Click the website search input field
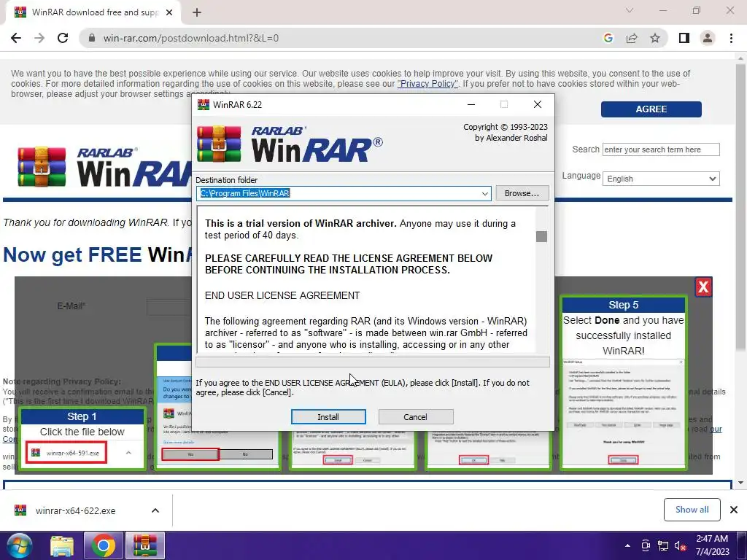This screenshot has width=747, height=560. 661,149
